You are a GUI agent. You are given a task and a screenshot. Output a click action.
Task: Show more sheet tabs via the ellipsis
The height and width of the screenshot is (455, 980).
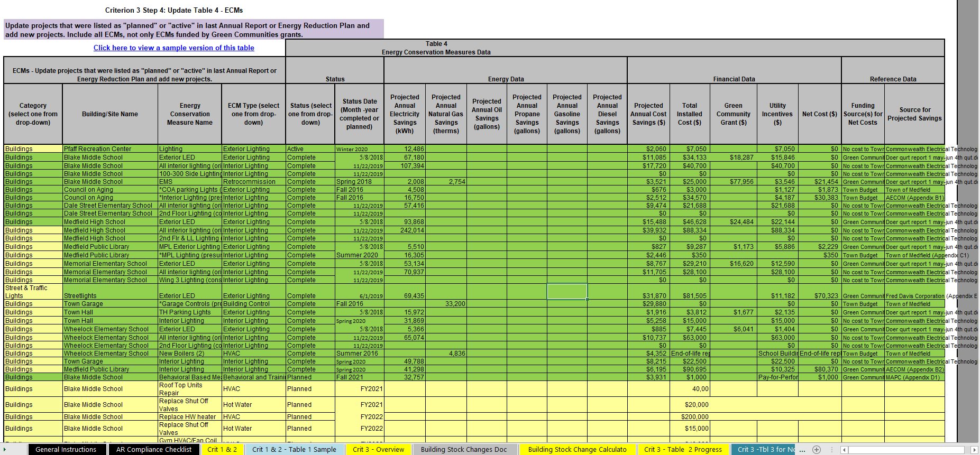[802, 450]
